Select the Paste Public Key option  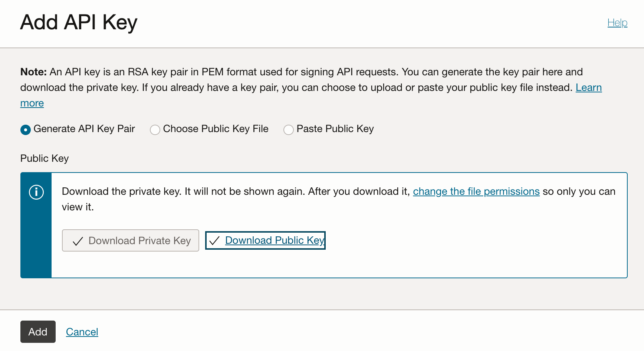289,129
